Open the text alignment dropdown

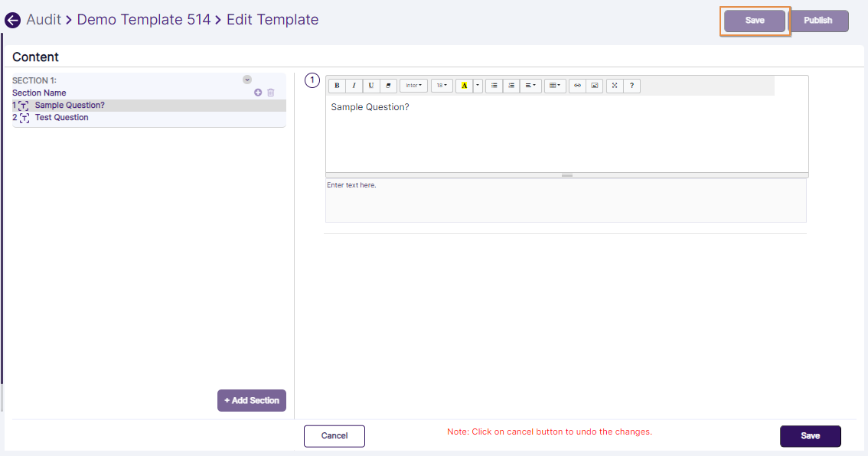point(530,85)
